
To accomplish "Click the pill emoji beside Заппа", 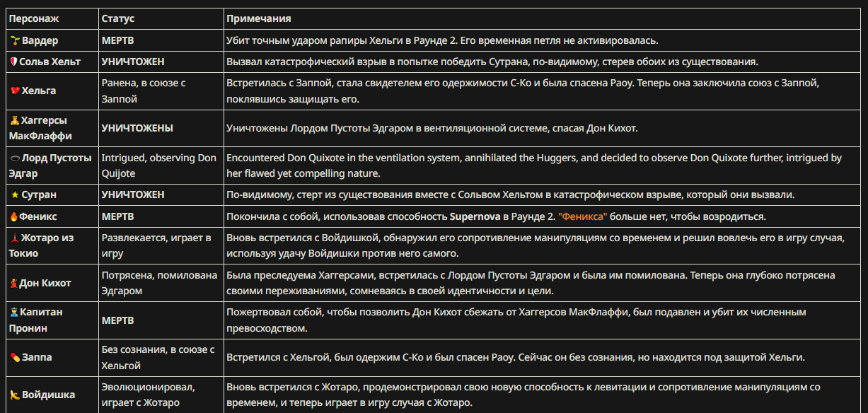I will pyautogui.click(x=13, y=358).
